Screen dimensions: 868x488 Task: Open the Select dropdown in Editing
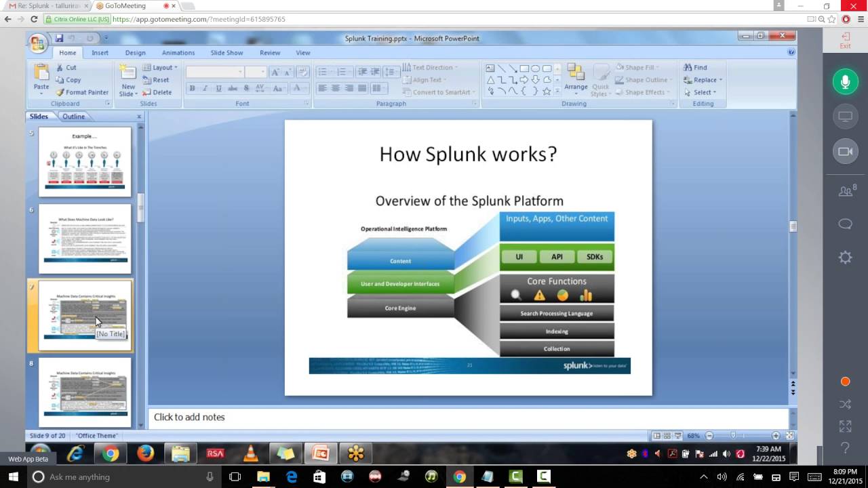700,92
